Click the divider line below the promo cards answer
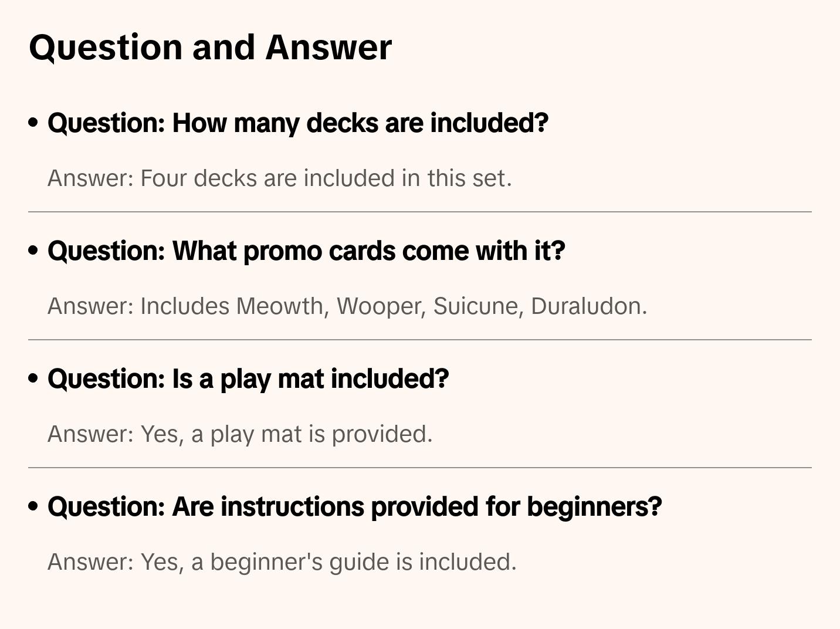 420,340
